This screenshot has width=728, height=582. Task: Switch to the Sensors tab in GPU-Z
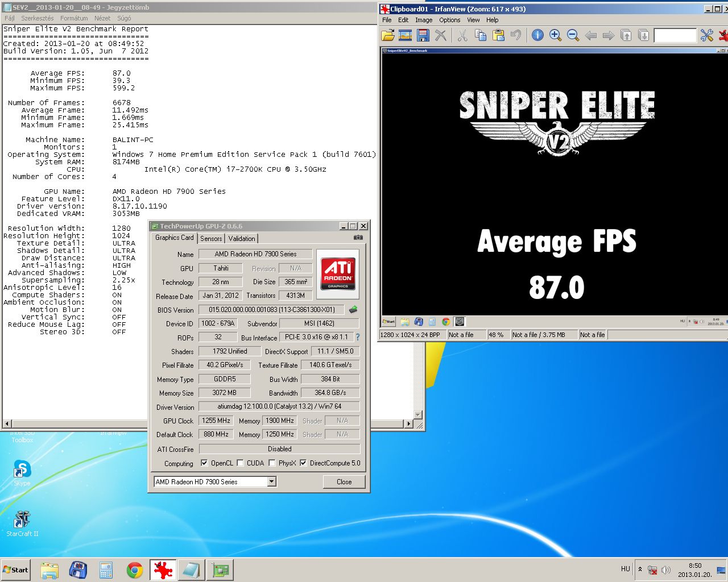point(211,239)
